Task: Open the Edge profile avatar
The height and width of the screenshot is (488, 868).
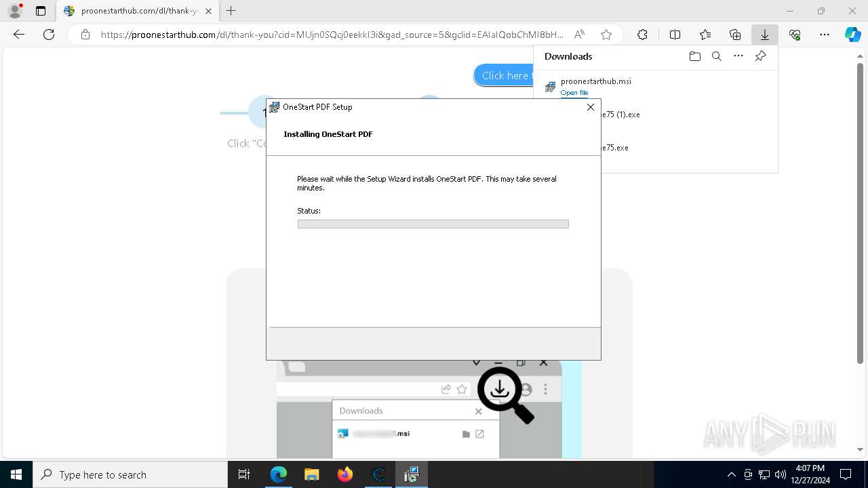Action: tap(15, 11)
